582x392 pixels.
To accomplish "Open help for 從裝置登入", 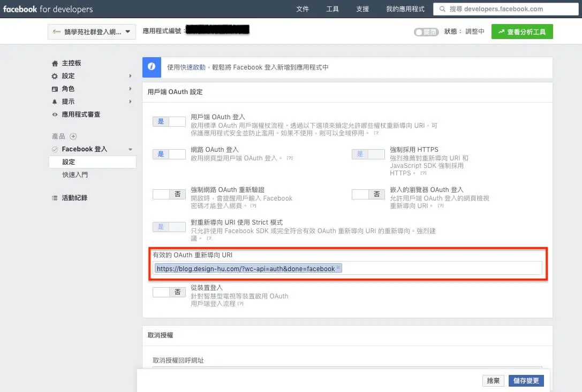I will tap(240, 304).
